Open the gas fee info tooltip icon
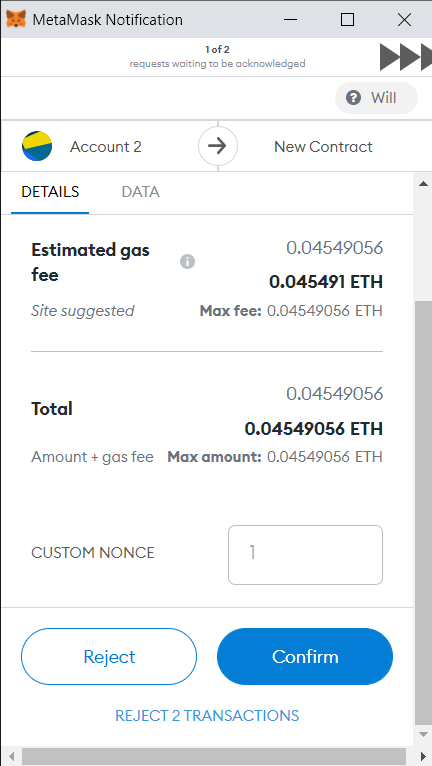Image resolution: width=432 pixels, height=766 pixels. tap(187, 262)
